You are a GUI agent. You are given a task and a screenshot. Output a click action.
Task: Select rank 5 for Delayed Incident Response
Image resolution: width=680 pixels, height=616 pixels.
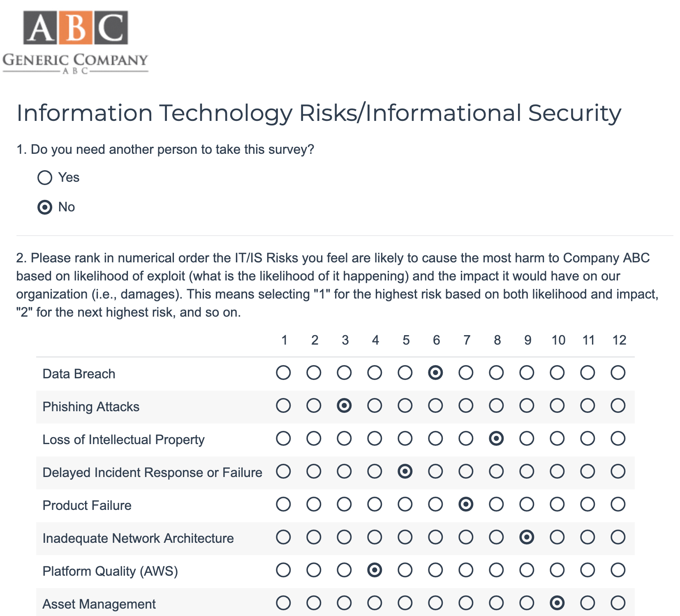(405, 472)
